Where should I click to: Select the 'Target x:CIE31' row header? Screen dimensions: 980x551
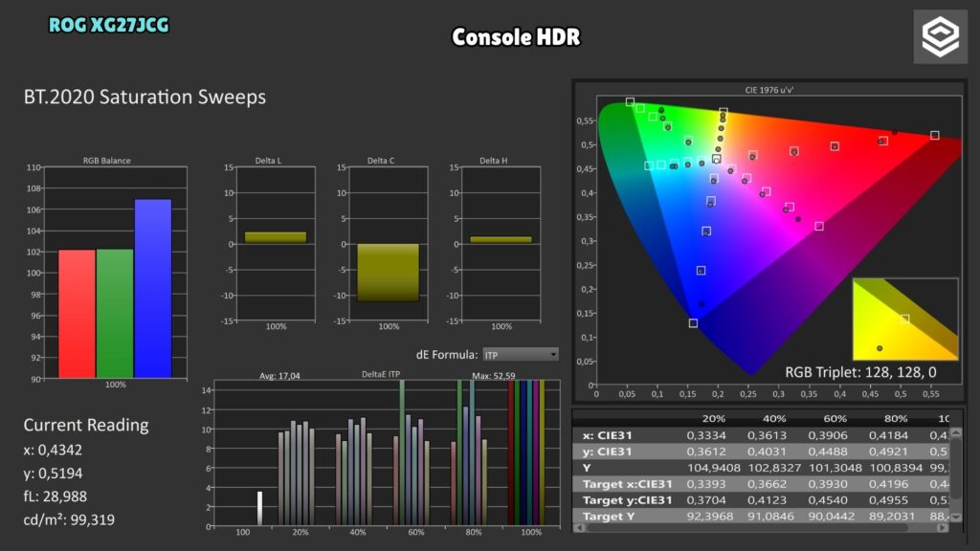[628, 484]
